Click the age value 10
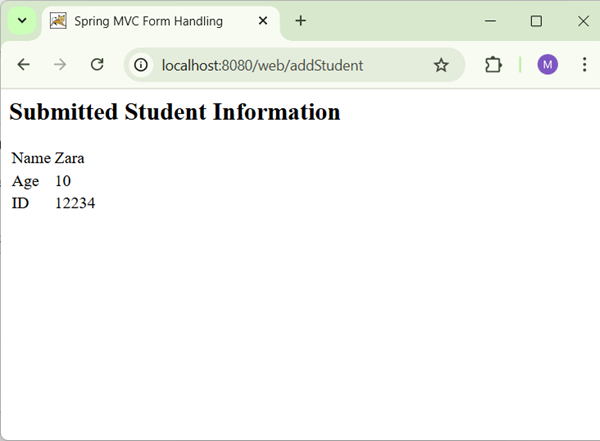Image resolution: width=600 pixels, height=441 pixels. 63,181
